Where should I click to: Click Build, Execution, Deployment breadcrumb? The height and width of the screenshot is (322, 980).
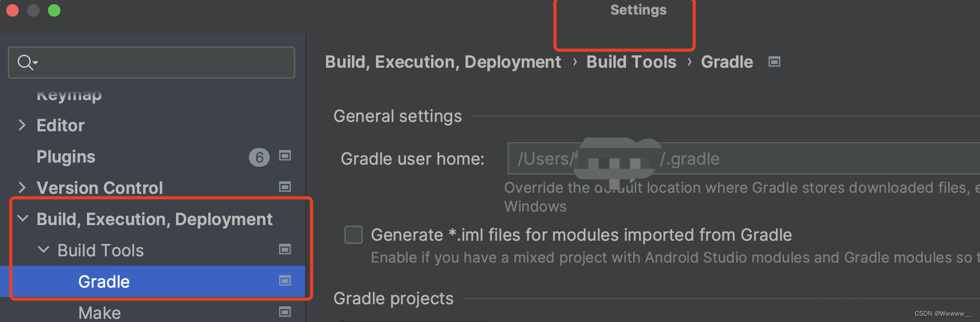point(443,62)
